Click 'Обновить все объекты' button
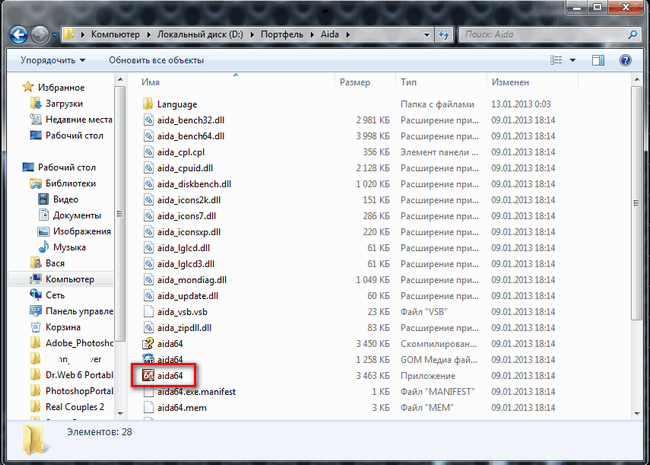This screenshot has height=465, width=650. pos(156,61)
